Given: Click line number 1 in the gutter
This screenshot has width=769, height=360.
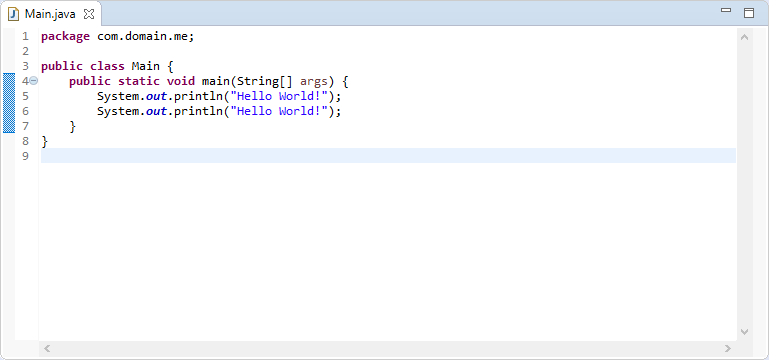Looking at the screenshot, I should point(26,36).
